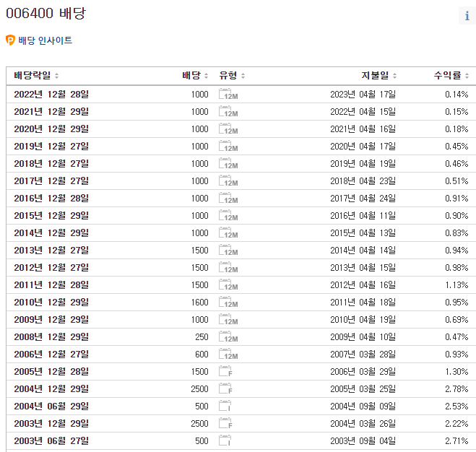The width and height of the screenshot is (476, 452).
Task: Click the 2.71% yield value
Action: pyautogui.click(x=456, y=440)
